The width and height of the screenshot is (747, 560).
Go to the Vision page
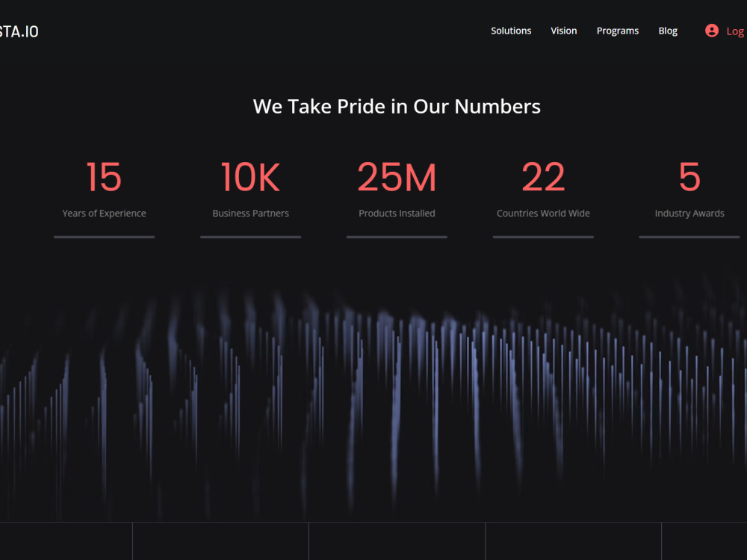563,31
